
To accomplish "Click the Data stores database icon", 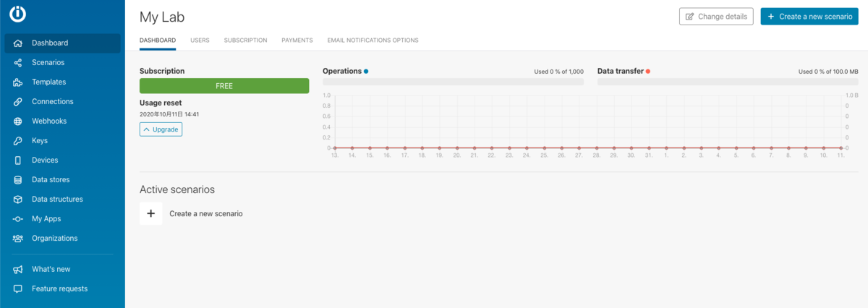I will click(18, 180).
